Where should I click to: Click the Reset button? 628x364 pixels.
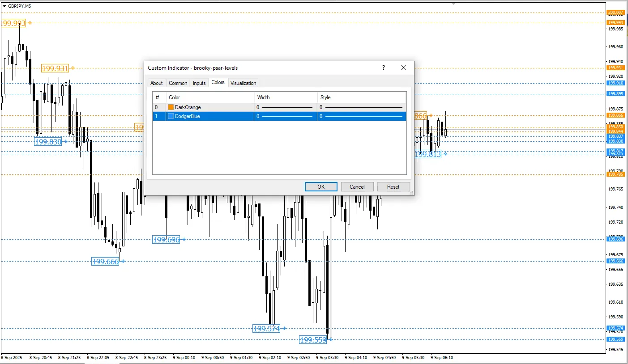393,187
